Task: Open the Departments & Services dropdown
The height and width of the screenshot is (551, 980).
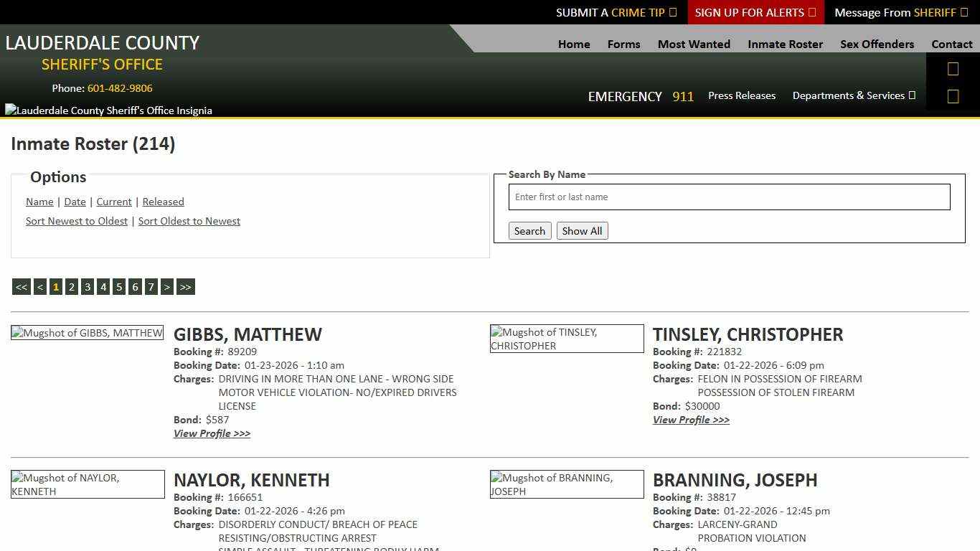Action: (854, 95)
